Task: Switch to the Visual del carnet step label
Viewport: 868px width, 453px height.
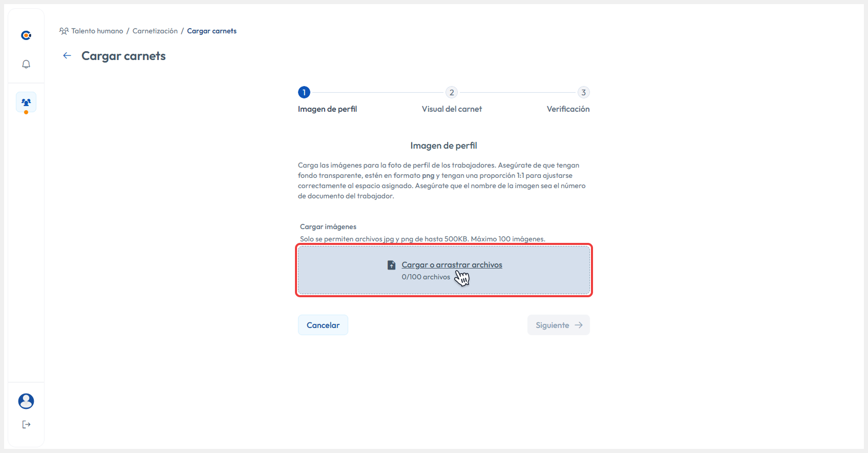Action: [x=452, y=109]
